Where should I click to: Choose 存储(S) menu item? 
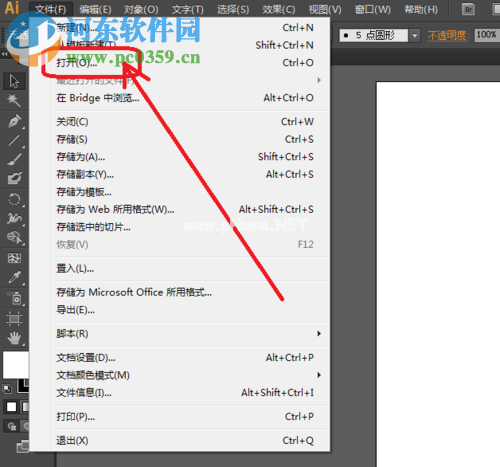pyautogui.click(x=191, y=139)
